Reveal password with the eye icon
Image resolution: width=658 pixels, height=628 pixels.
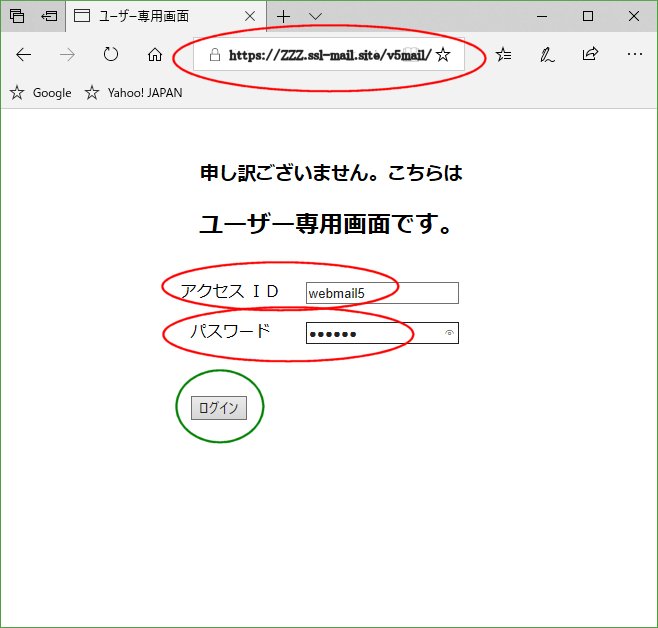point(449,333)
